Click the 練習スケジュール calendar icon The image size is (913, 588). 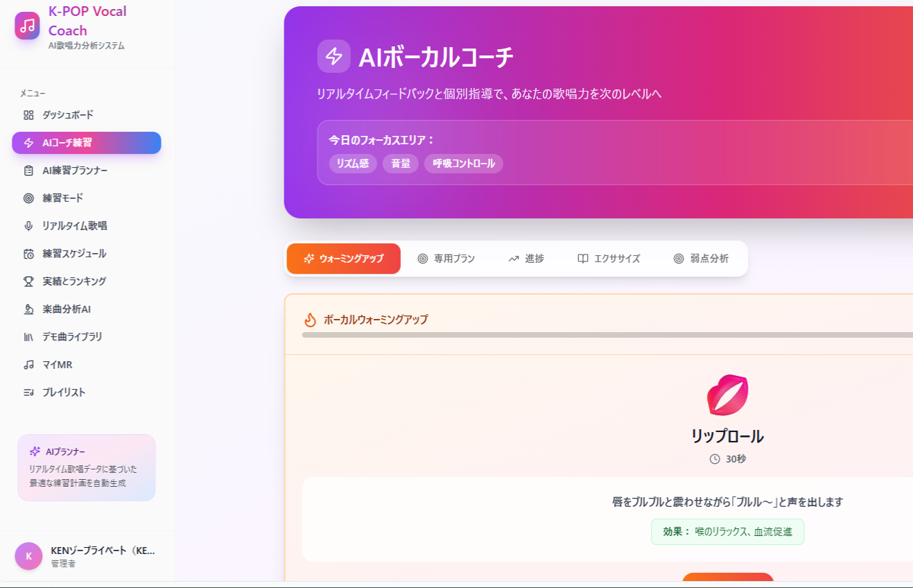point(28,254)
